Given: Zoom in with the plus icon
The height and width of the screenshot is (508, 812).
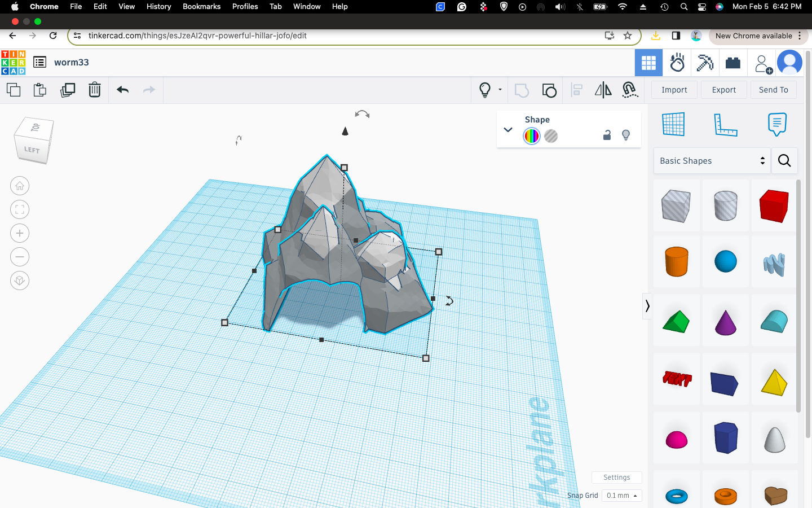Looking at the screenshot, I should [x=20, y=233].
